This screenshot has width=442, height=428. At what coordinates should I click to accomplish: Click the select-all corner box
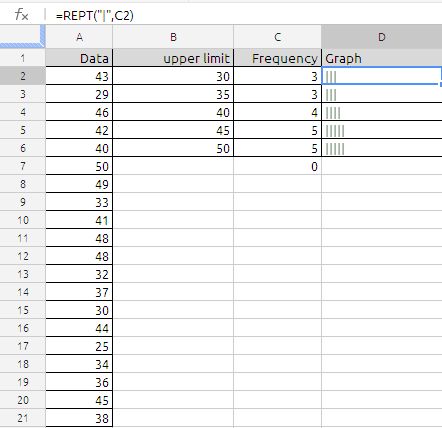click(x=22, y=36)
